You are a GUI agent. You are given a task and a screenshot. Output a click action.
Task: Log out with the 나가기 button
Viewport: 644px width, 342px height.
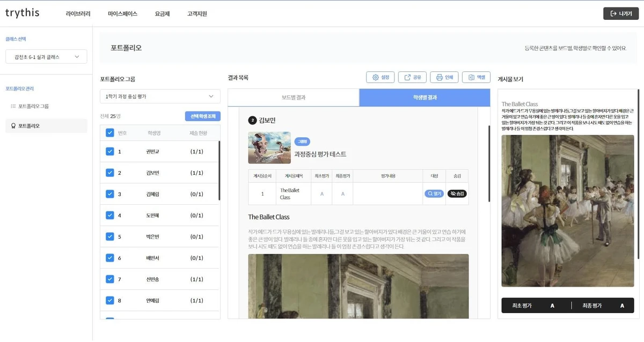pos(621,13)
